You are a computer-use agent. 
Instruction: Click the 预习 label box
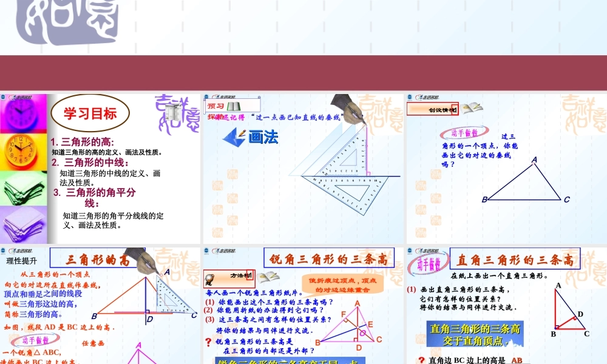(x=232, y=105)
